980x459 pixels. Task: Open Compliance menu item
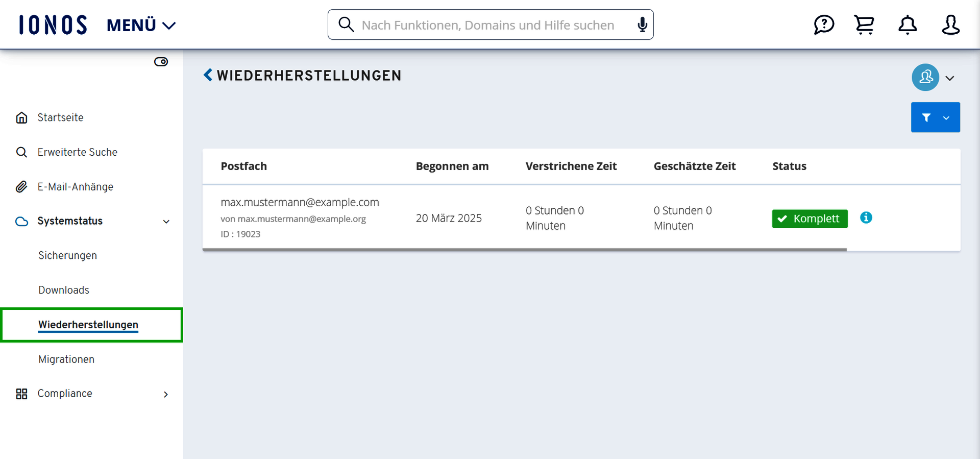(65, 394)
